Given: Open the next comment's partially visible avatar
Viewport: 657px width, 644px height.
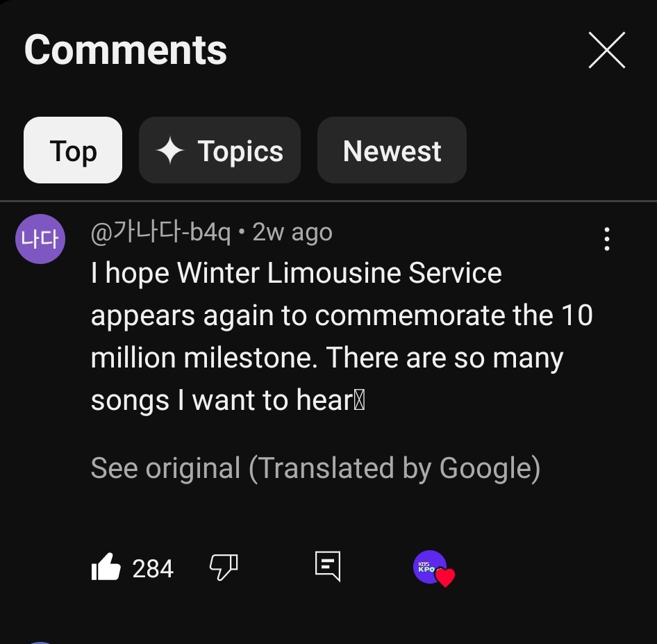Looking at the screenshot, I should (x=40, y=643).
